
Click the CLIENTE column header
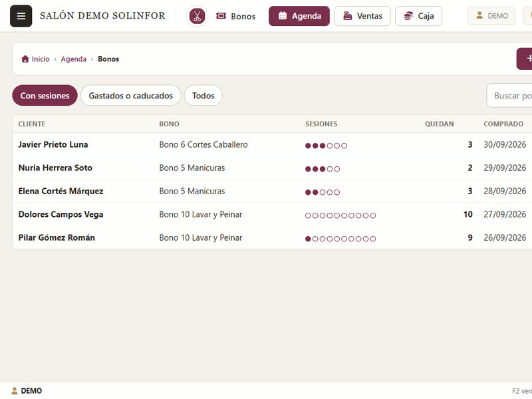(32, 124)
